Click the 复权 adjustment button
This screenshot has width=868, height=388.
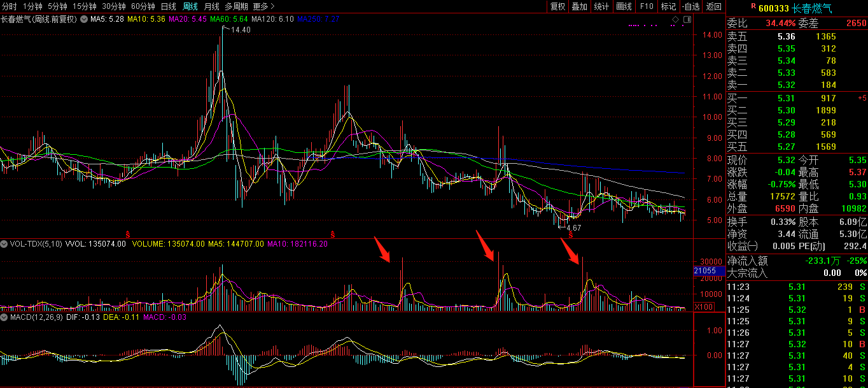click(557, 6)
